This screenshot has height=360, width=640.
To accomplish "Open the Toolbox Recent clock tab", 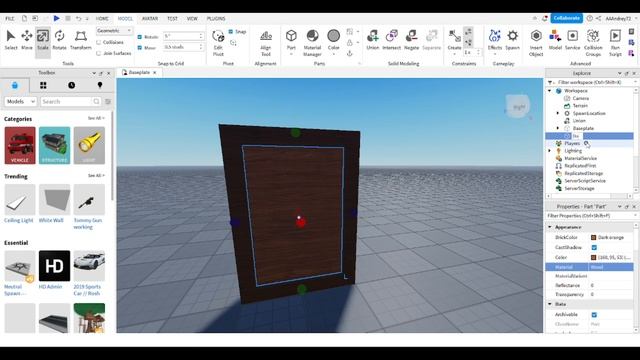I will [71, 85].
